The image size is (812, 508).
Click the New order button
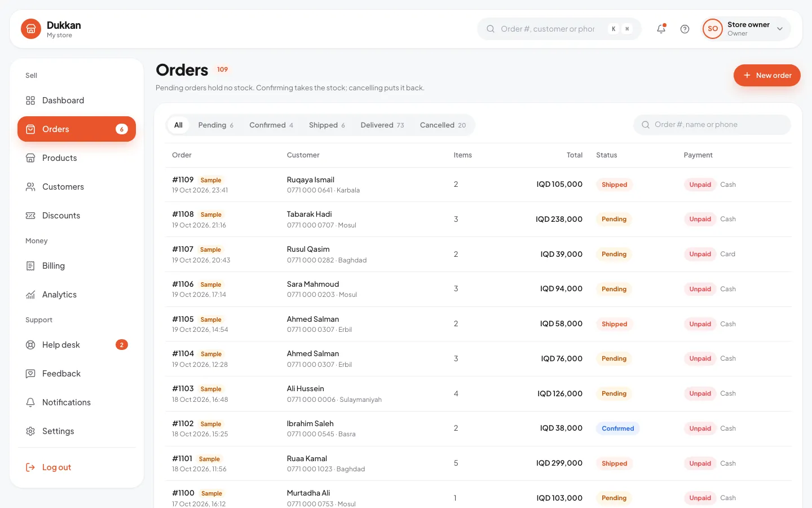[x=767, y=76]
